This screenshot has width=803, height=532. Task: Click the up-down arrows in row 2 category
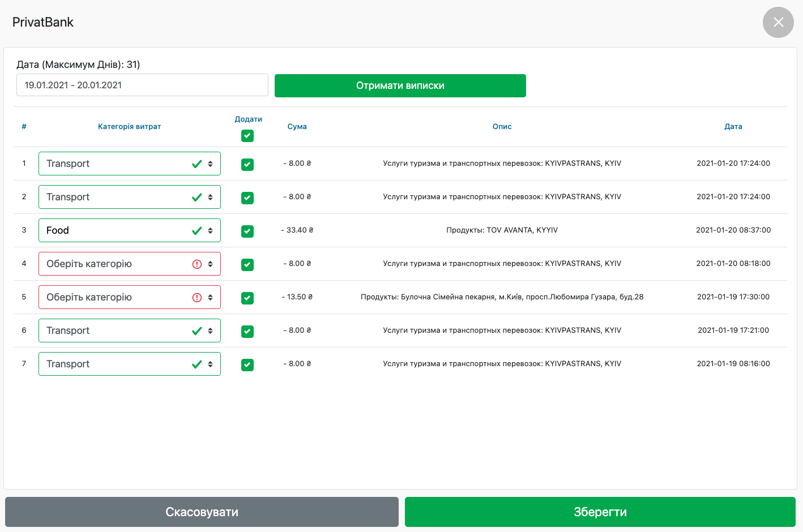(x=210, y=198)
